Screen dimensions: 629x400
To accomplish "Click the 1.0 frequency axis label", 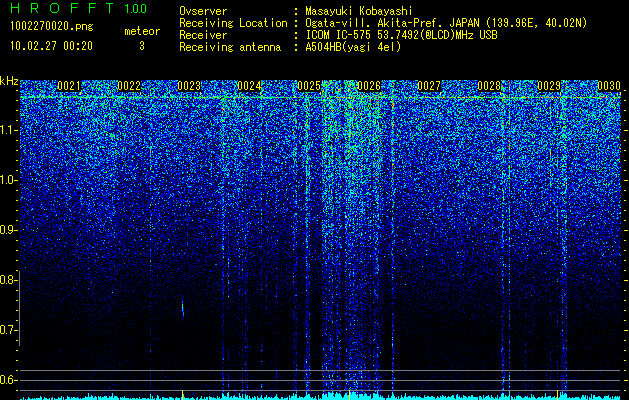I will (x=9, y=180).
